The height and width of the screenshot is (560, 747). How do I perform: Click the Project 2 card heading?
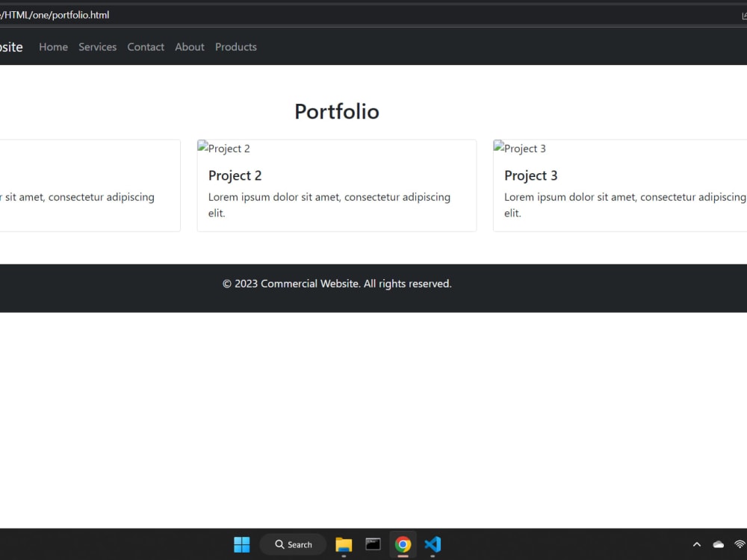coord(235,175)
